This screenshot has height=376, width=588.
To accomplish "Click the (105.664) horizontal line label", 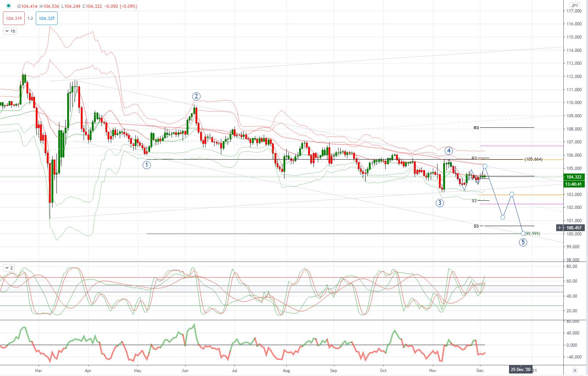I will 533,159.
